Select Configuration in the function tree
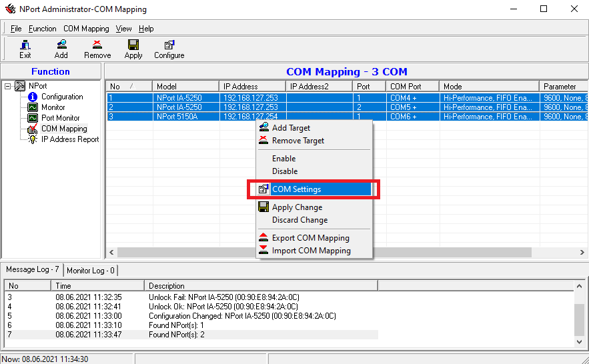 point(62,97)
